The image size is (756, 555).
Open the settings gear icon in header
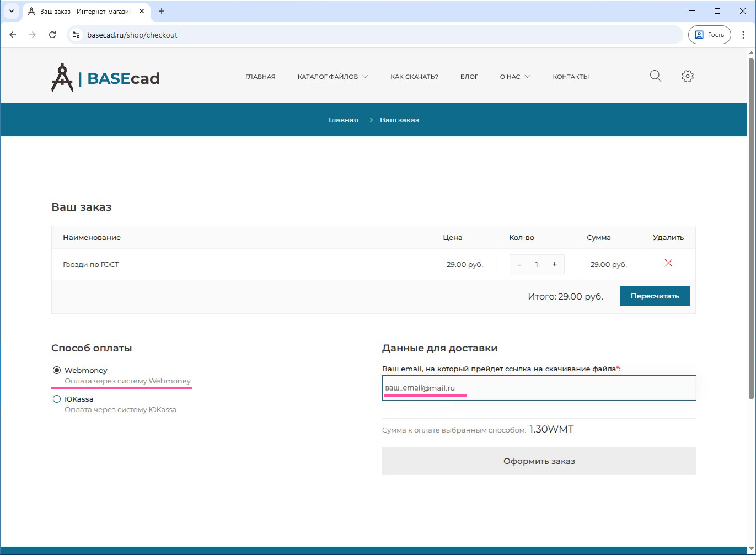687,76
